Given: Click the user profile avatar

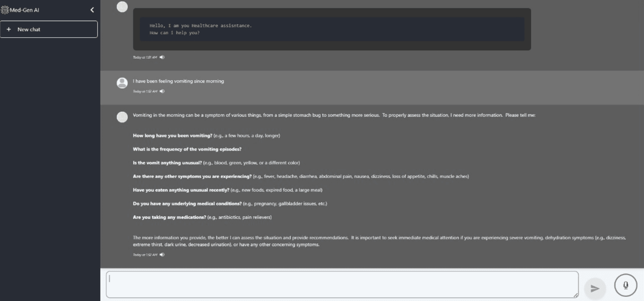Looking at the screenshot, I should [122, 83].
